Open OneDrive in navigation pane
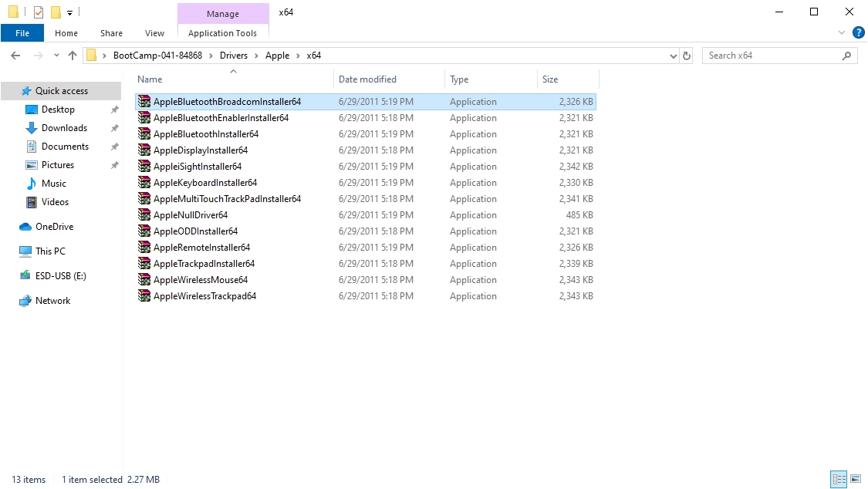868x489 pixels. pos(54,227)
